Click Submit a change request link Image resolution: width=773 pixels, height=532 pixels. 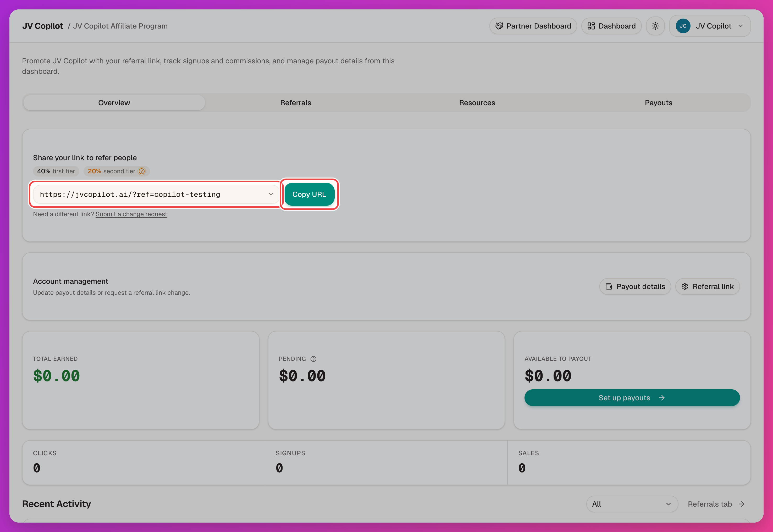coord(131,214)
